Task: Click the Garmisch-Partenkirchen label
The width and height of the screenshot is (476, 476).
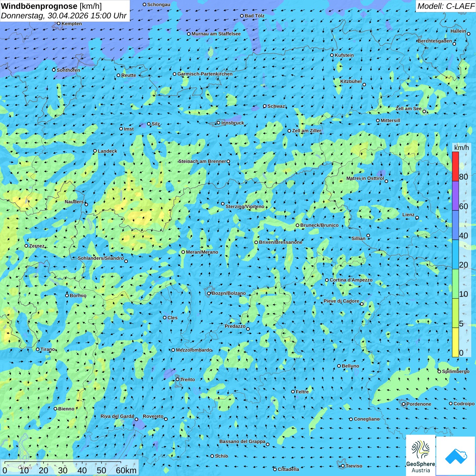Action: (205, 74)
